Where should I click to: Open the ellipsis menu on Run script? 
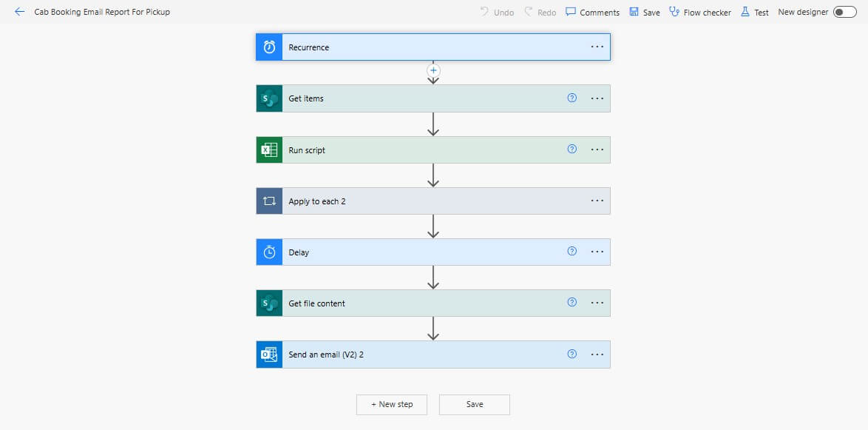tap(597, 149)
